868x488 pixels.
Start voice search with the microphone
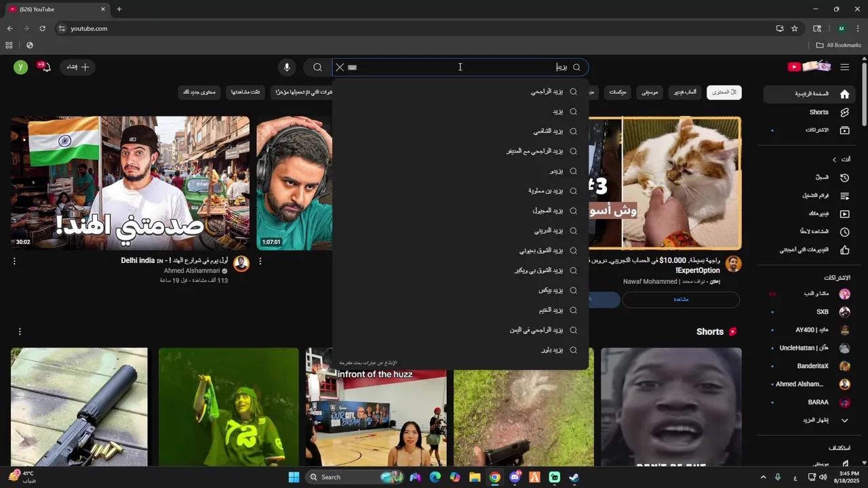click(x=287, y=67)
